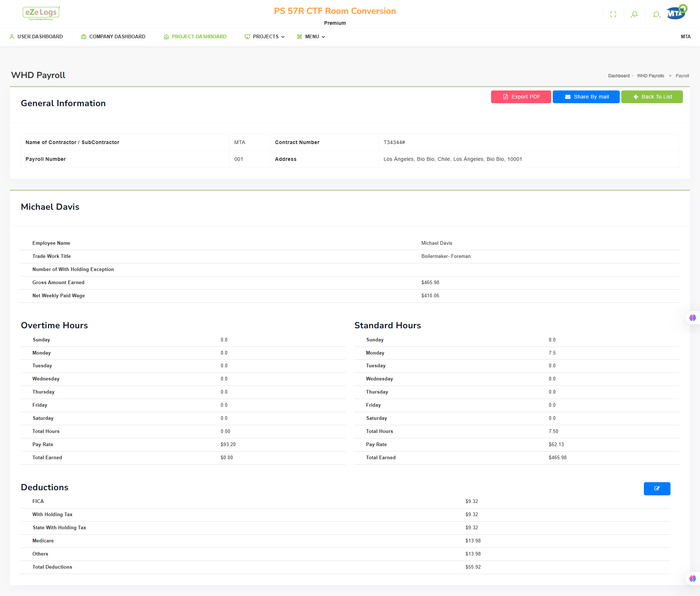Select the Project Dashboard tab
Image resolution: width=700 pixels, height=596 pixels.
coord(195,36)
